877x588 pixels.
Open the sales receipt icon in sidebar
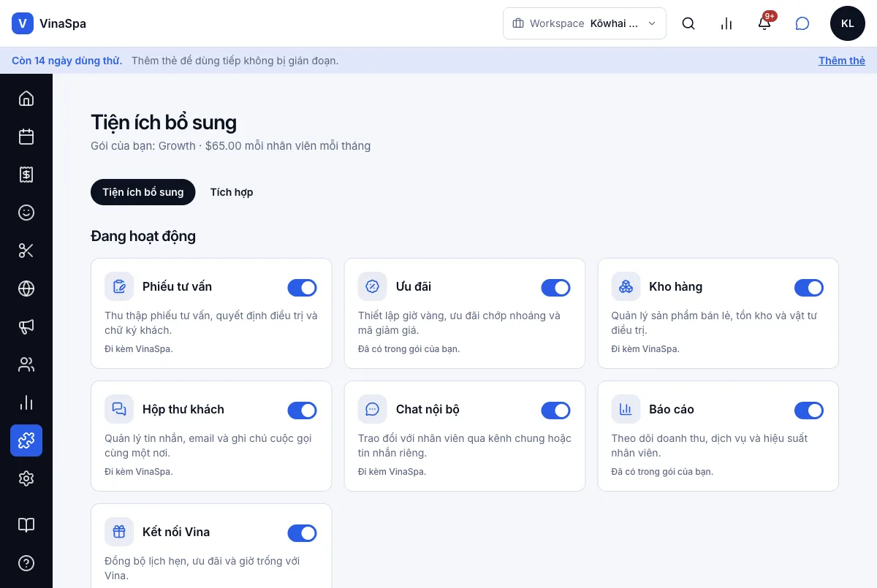click(26, 175)
